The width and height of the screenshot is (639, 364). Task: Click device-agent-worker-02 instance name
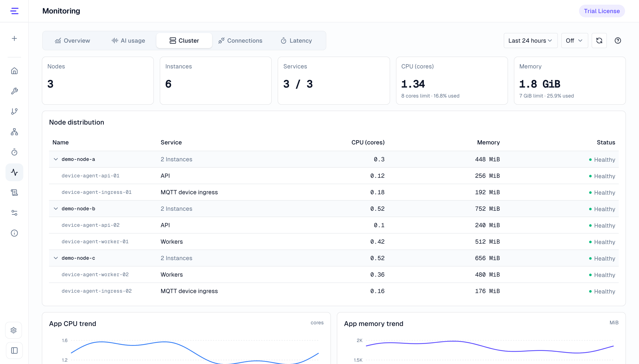[x=95, y=274]
